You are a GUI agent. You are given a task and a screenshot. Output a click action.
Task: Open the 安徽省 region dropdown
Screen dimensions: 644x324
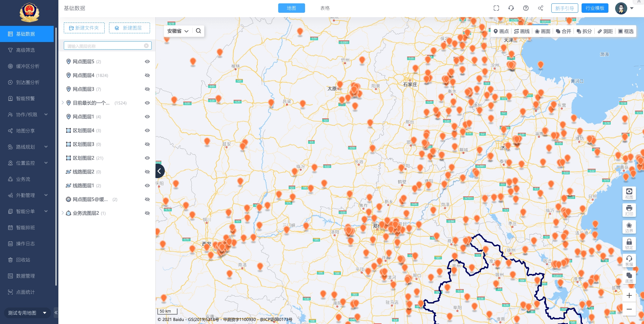(x=178, y=31)
